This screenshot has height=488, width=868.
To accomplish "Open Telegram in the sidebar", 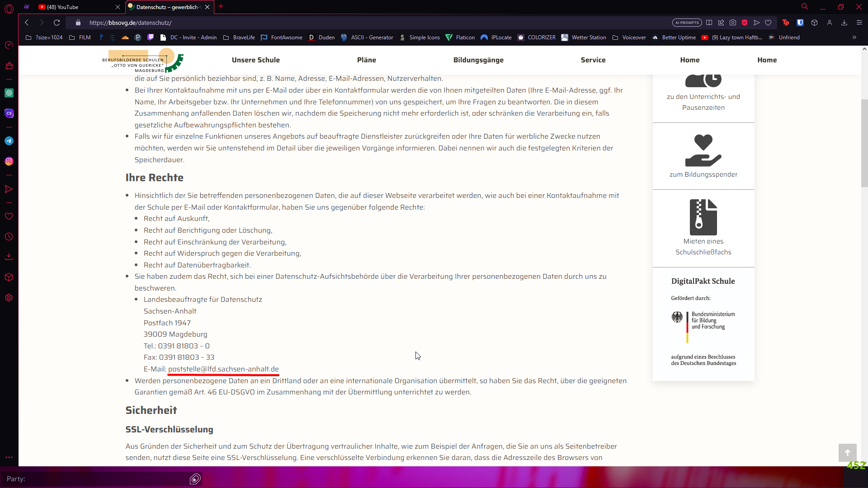I will (9, 141).
